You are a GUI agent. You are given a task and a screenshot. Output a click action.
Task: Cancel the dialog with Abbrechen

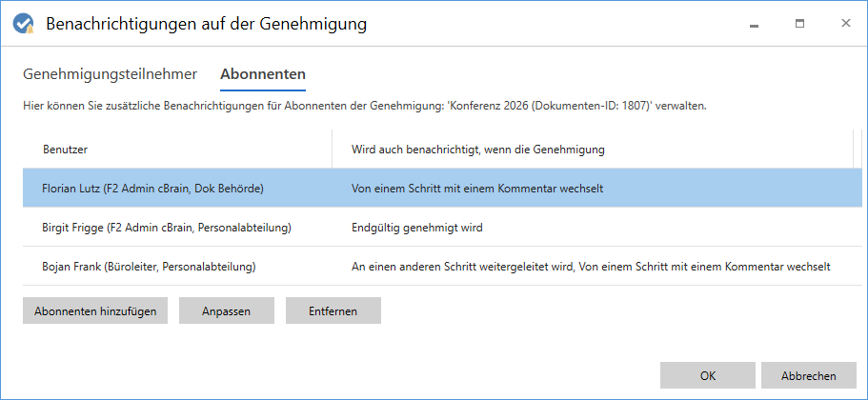[x=809, y=375]
